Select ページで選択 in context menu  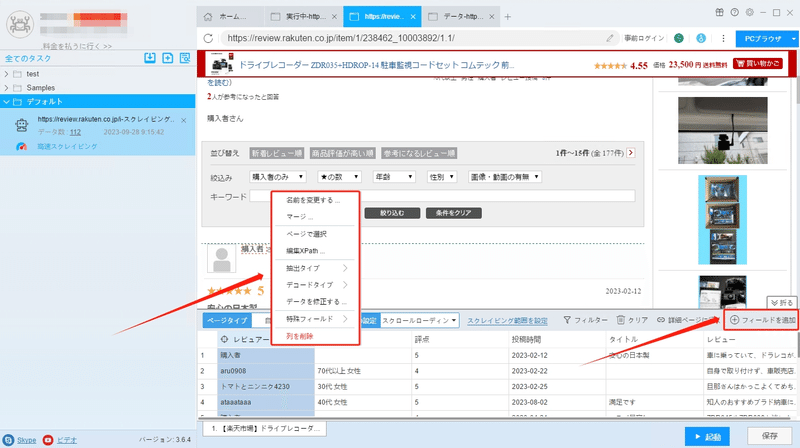pyautogui.click(x=307, y=234)
